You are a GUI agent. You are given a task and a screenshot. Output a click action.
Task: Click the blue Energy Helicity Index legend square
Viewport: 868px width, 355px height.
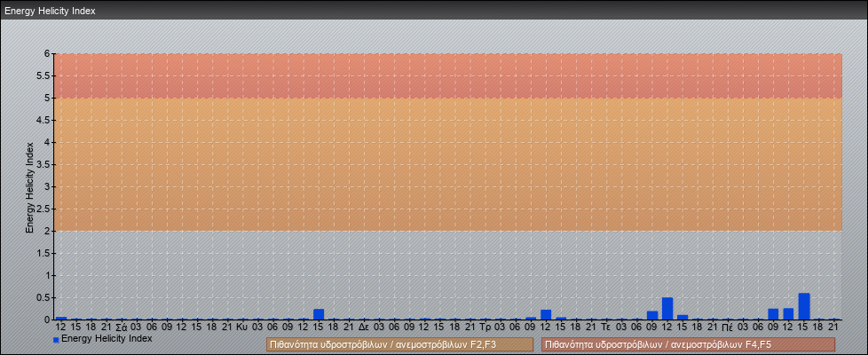click(x=56, y=340)
